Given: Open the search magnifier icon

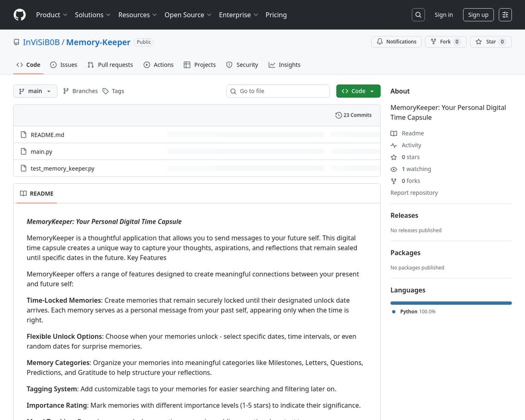Looking at the screenshot, I should (x=418, y=15).
